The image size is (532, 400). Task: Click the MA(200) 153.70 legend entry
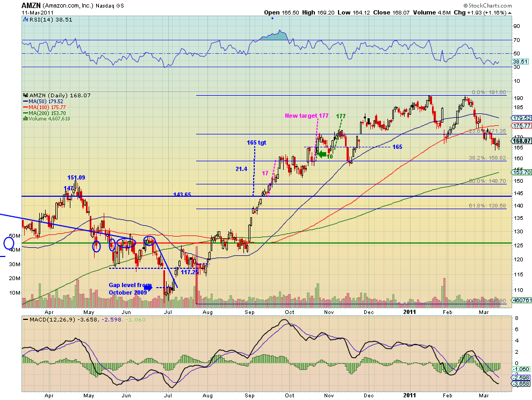(45, 113)
